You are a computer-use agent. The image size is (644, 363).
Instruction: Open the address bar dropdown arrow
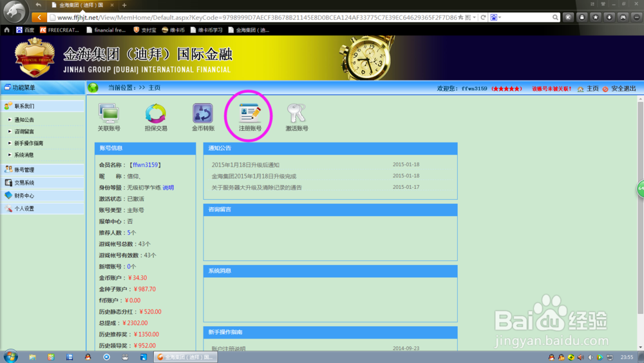(475, 17)
